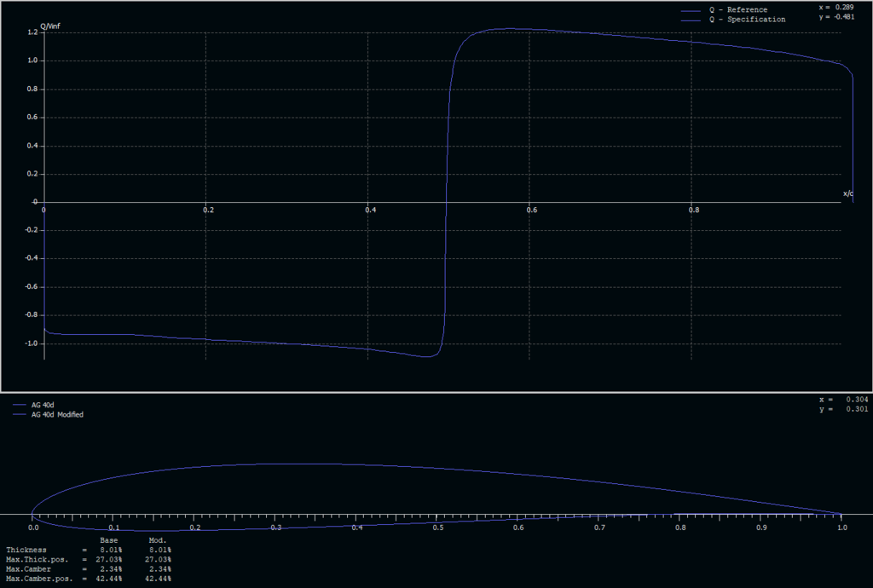The width and height of the screenshot is (873, 588).
Task: Click the blue specification curve on the plot
Action: pos(512,29)
